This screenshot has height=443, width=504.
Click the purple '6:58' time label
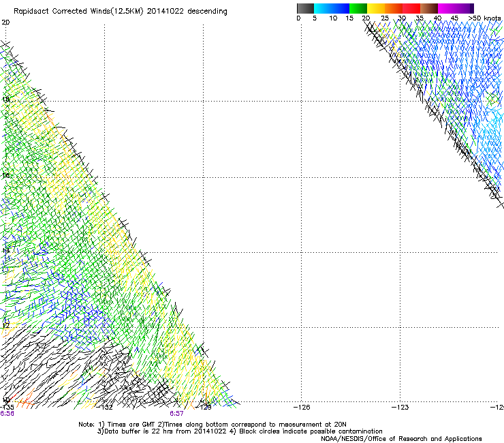pyautogui.click(x=7, y=414)
